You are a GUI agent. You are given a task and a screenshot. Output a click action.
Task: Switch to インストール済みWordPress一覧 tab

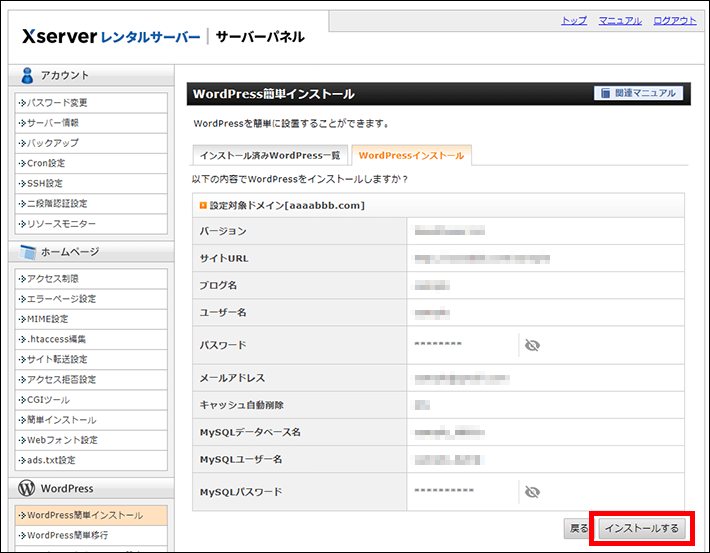(x=270, y=155)
